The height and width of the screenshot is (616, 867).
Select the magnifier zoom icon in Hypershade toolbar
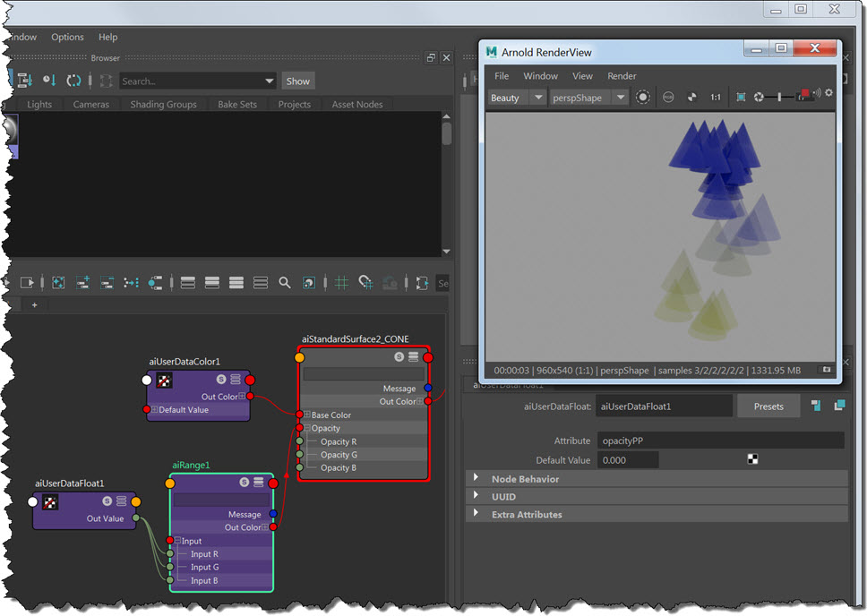283,282
